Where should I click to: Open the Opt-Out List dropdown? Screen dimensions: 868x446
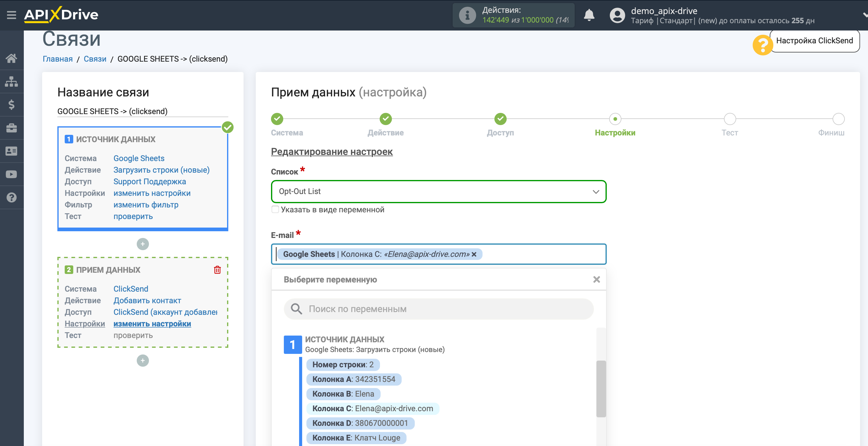pyautogui.click(x=438, y=191)
